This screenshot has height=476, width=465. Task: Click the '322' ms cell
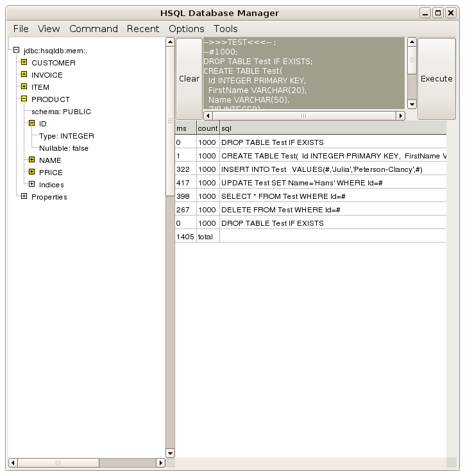[185, 169]
